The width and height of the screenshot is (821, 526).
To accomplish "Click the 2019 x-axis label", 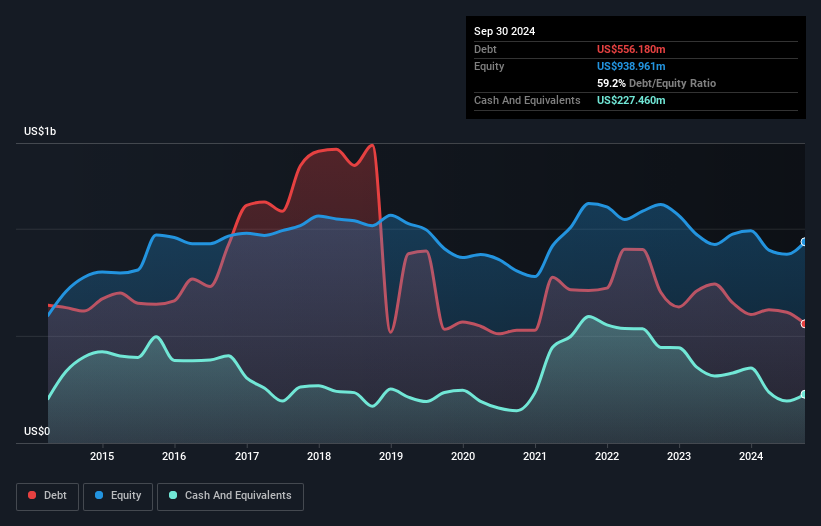I will pos(391,456).
